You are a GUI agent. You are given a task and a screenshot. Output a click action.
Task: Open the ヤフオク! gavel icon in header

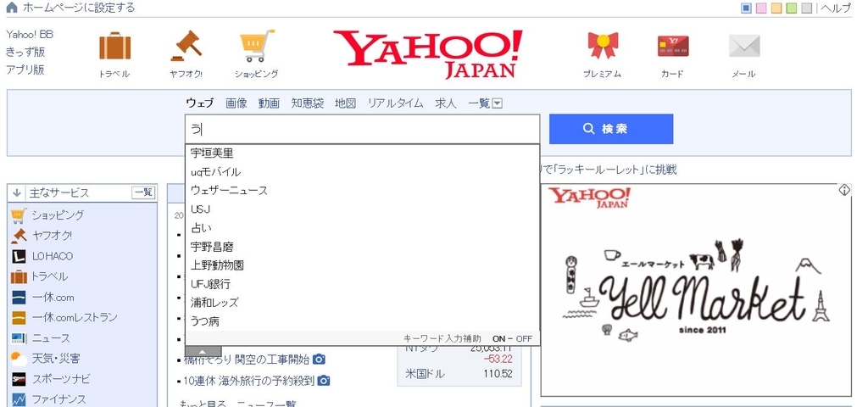pos(186,46)
